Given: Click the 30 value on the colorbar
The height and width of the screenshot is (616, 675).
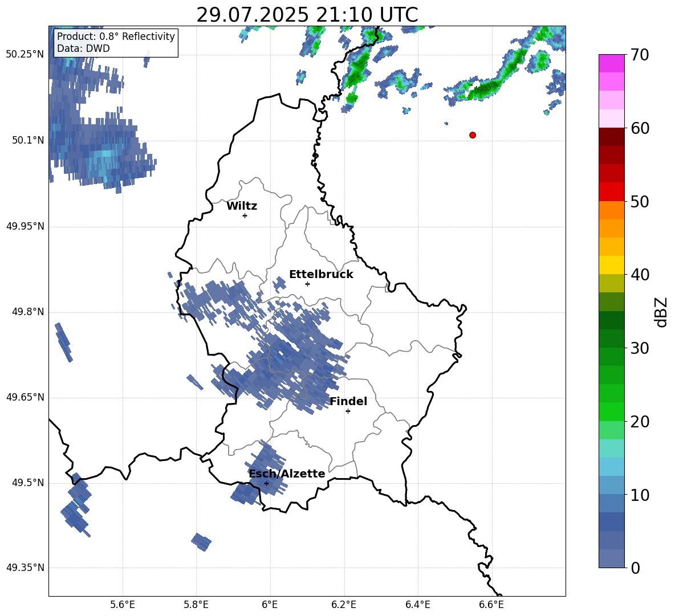Looking at the screenshot, I should pyautogui.click(x=640, y=348).
